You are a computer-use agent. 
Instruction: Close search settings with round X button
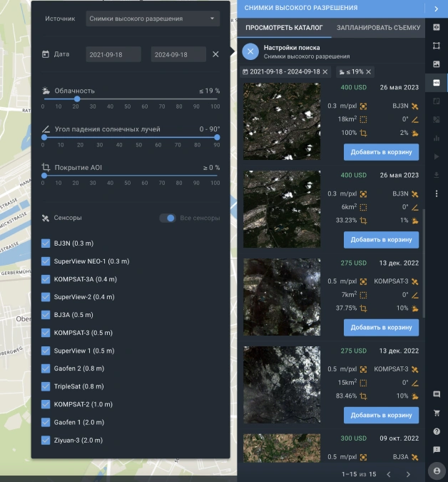(x=250, y=51)
